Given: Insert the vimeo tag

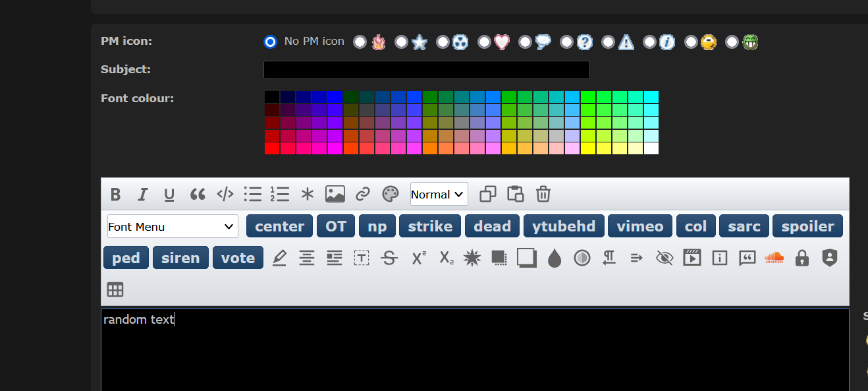Looking at the screenshot, I should (640, 226).
